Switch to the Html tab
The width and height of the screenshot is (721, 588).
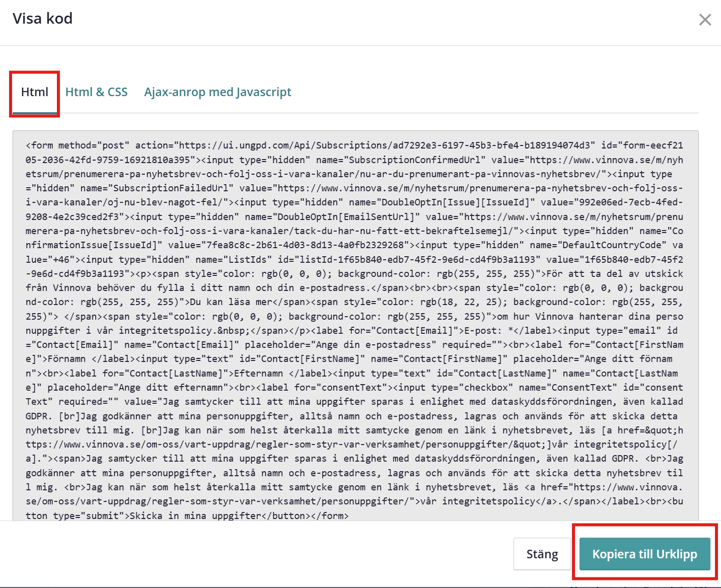click(35, 92)
